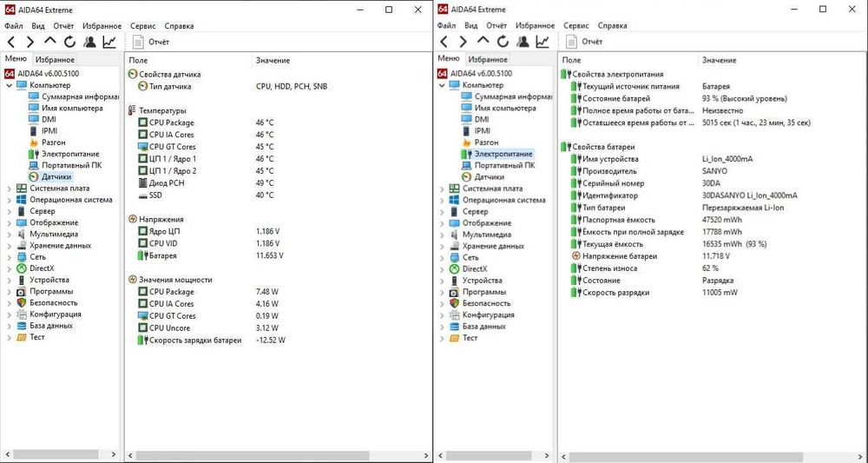Refresh report in right AIDA64 window
868x463 pixels.
pyautogui.click(x=503, y=41)
